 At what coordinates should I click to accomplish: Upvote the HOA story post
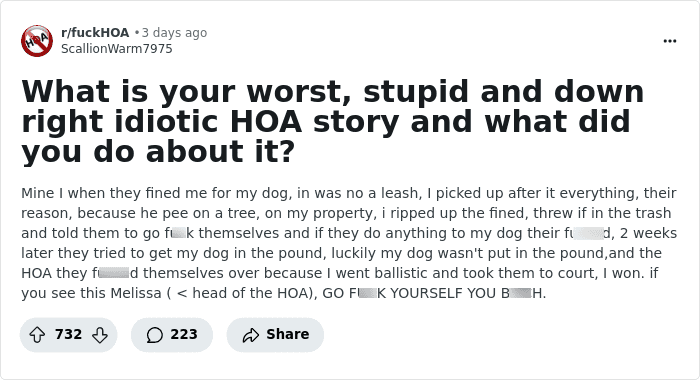[x=37, y=334]
